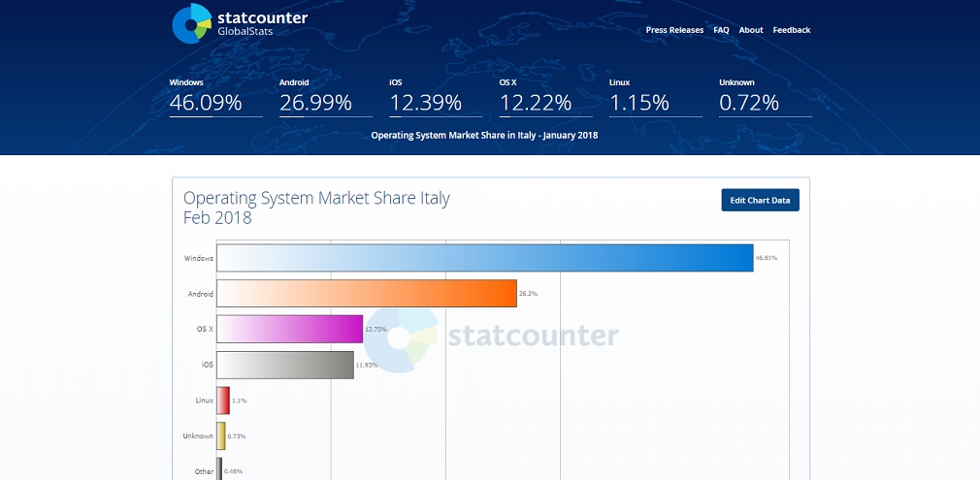Select the Android 26.99% stat
Viewport: 980px width, 480px height.
pos(326,97)
